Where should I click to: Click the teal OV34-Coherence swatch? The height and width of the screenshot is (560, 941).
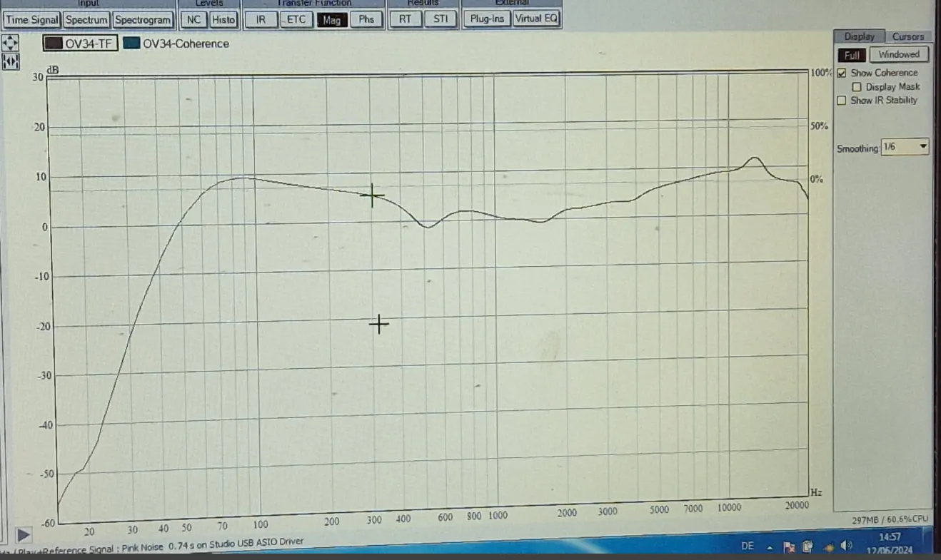coord(131,43)
